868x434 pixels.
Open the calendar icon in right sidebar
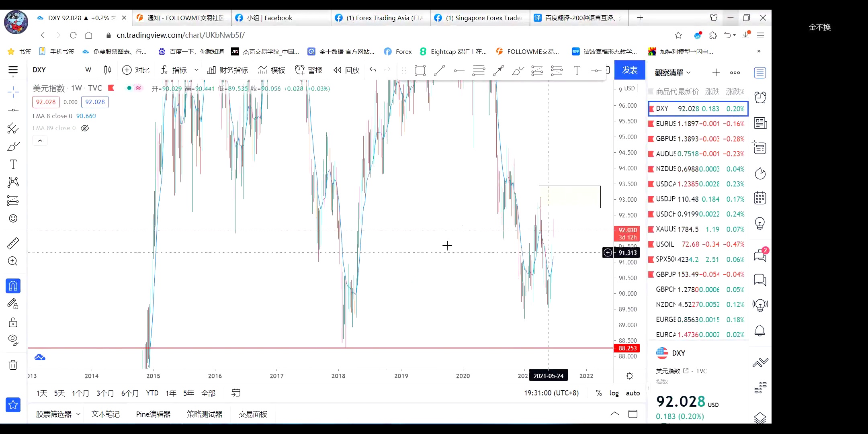pyautogui.click(x=760, y=198)
